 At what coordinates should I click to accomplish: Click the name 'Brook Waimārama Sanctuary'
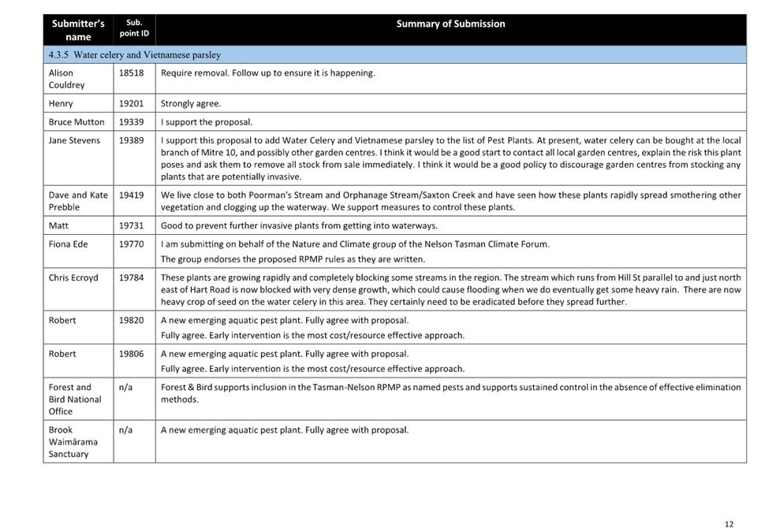click(x=73, y=442)
